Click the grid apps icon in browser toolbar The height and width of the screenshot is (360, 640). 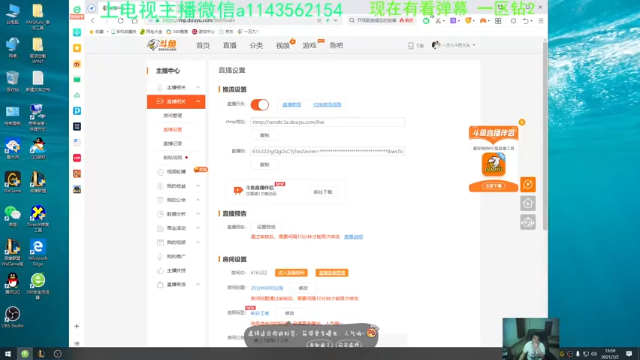498,20
